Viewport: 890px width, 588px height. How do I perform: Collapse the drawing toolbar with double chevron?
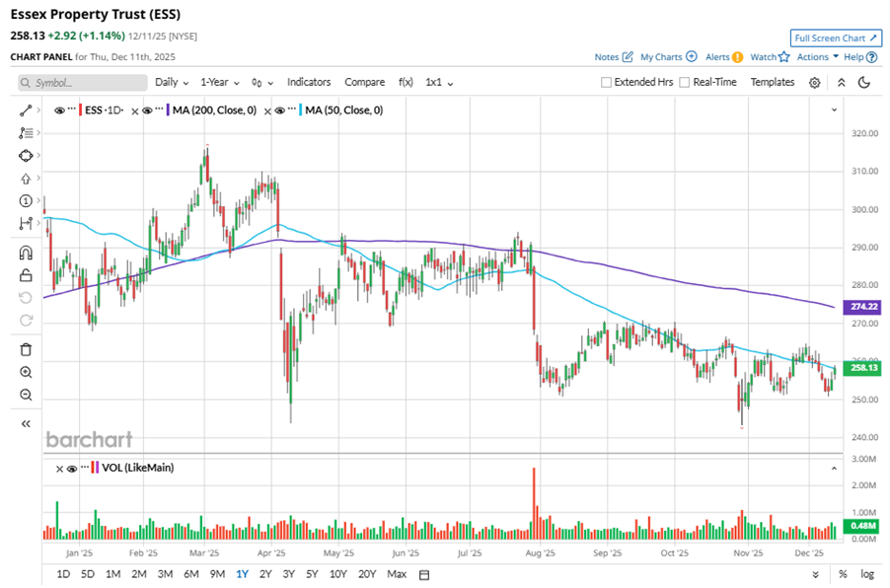(26, 424)
